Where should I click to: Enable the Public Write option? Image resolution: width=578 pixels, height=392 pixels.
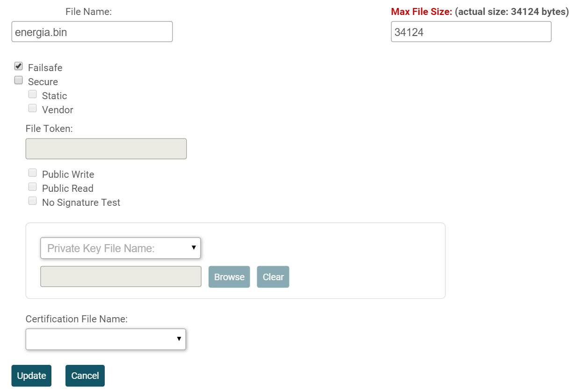pos(32,173)
